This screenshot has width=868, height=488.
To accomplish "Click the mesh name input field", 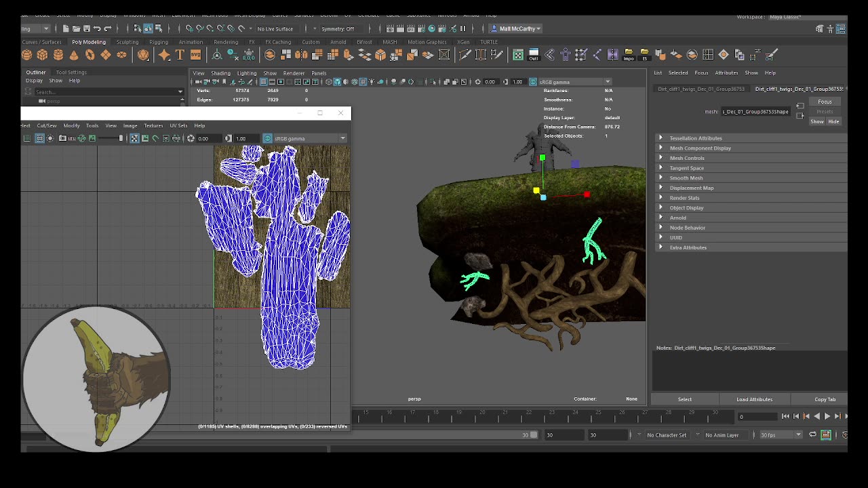I will pyautogui.click(x=755, y=111).
